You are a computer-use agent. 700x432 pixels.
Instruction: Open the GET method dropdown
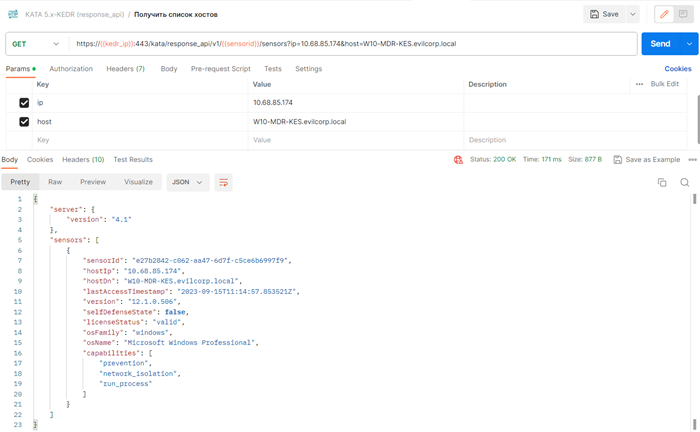tap(36, 44)
